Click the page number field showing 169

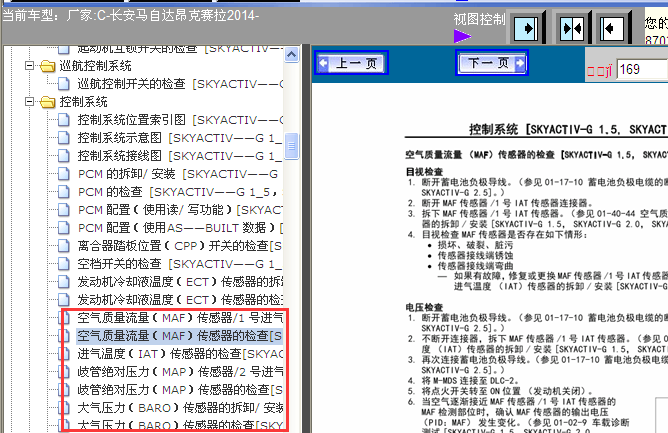coord(642,69)
